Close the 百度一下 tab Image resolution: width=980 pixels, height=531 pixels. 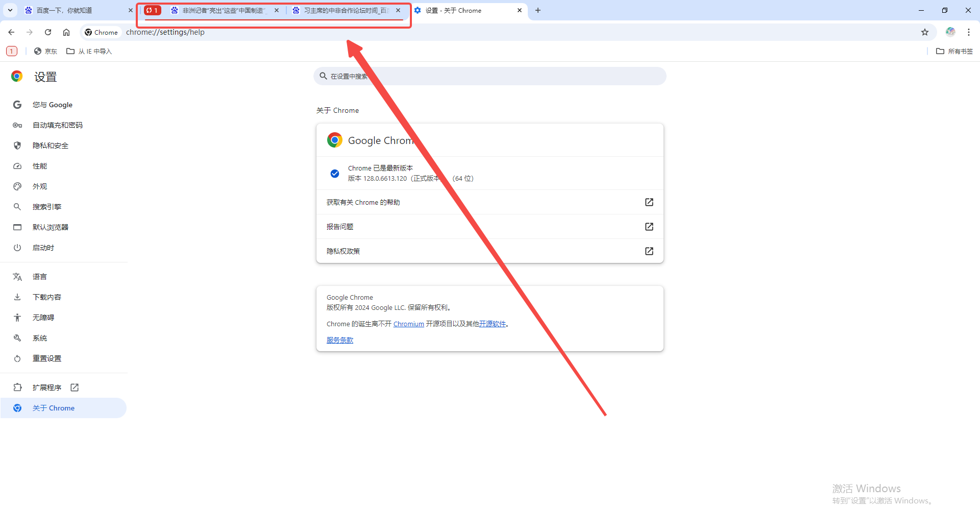[x=130, y=10]
